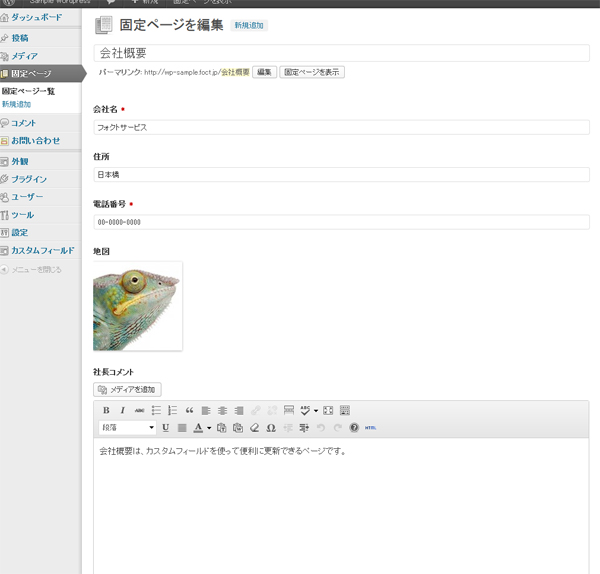Open the メディア menu in sidebar
Viewport: 600px width, 574px height.
[24, 55]
